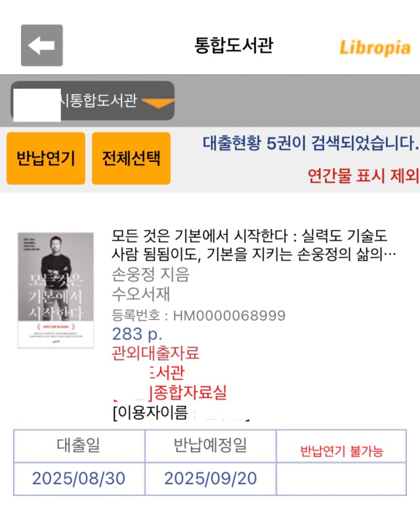Click the 종합자료실 location text
This screenshot has width=420, height=511.
pyautogui.click(x=190, y=392)
